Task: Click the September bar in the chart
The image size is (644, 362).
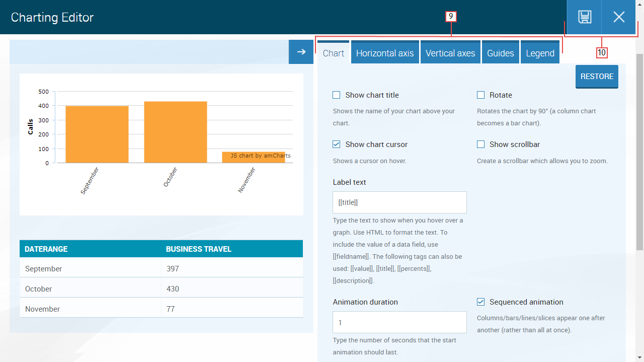Action: click(x=97, y=134)
